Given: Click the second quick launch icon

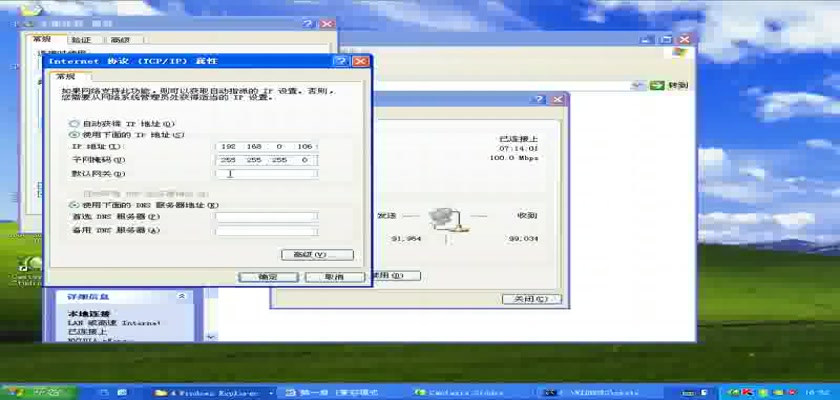Looking at the screenshot, I should [x=122, y=393].
